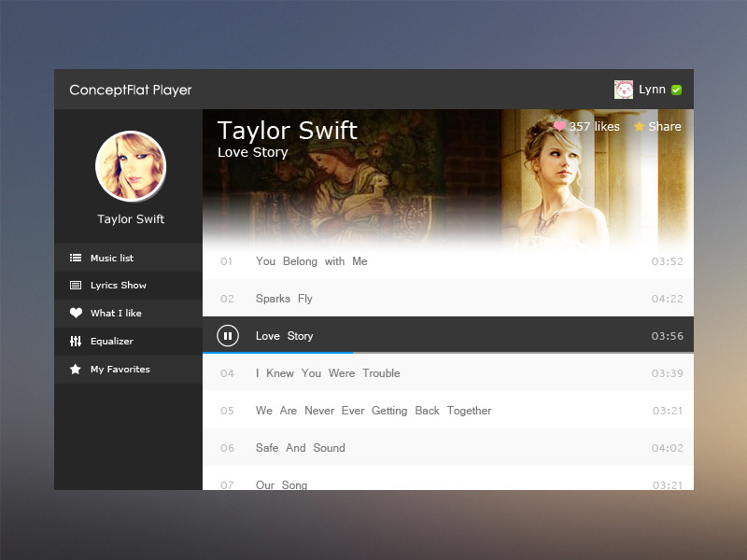
Task: Click the 04:02 duration
Action: [668, 448]
